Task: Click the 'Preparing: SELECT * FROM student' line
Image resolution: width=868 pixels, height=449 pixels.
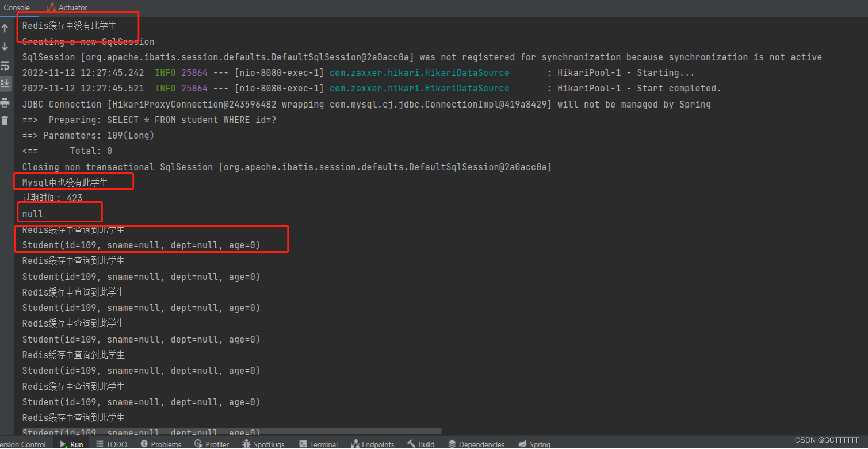Action: tap(149, 120)
